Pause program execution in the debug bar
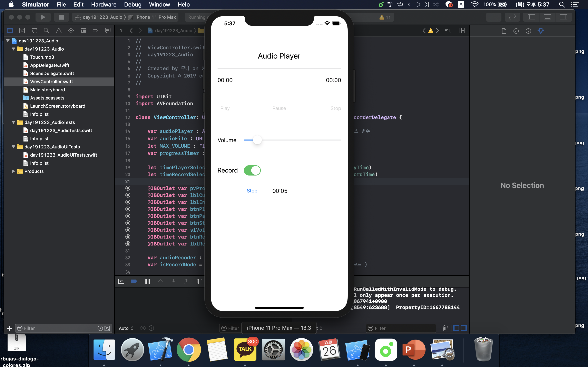This screenshot has width=588, height=367. point(147,281)
